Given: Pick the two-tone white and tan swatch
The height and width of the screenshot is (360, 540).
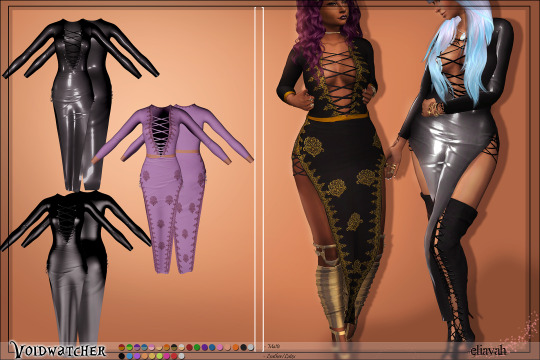Looking at the screenshot, I should click(181, 347).
